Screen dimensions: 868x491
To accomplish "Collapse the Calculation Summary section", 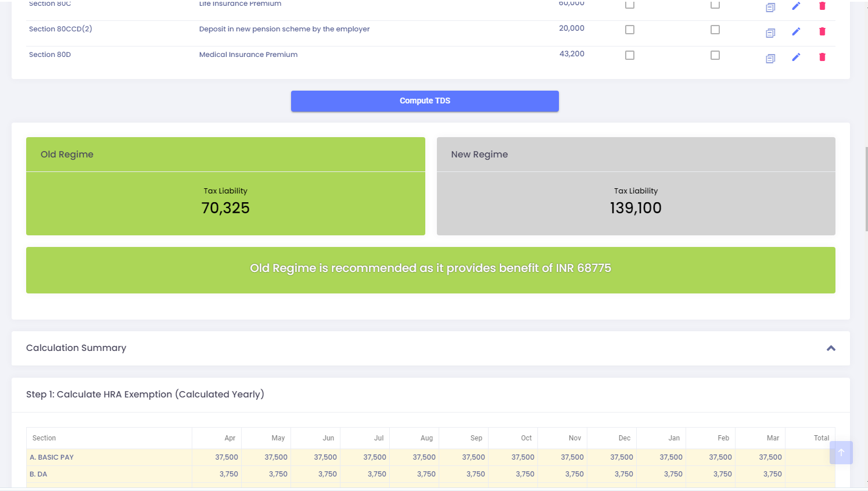I will point(831,348).
